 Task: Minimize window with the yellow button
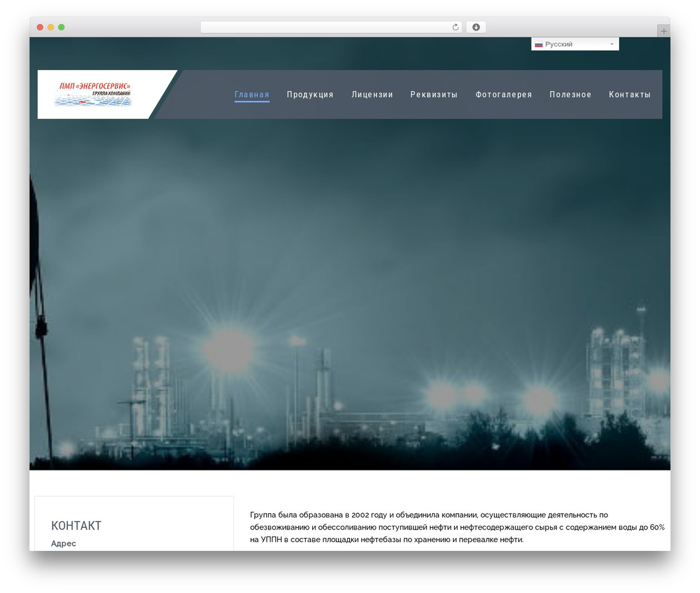[50, 27]
